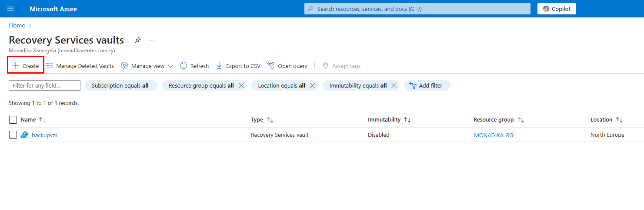Refresh the vaults list
The height and width of the screenshot is (210, 644).
pyautogui.click(x=194, y=66)
